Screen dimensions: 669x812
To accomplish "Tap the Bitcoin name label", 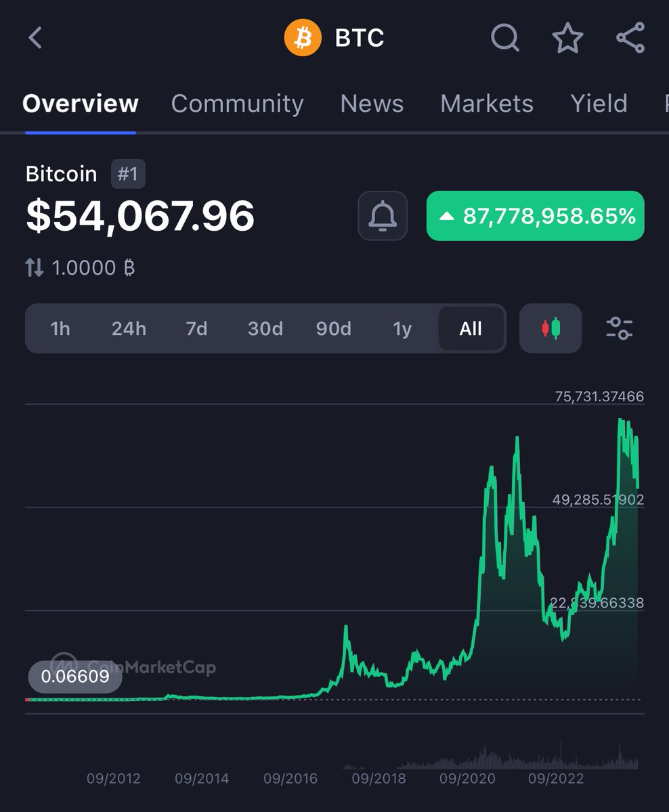I will (x=62, y=174).
